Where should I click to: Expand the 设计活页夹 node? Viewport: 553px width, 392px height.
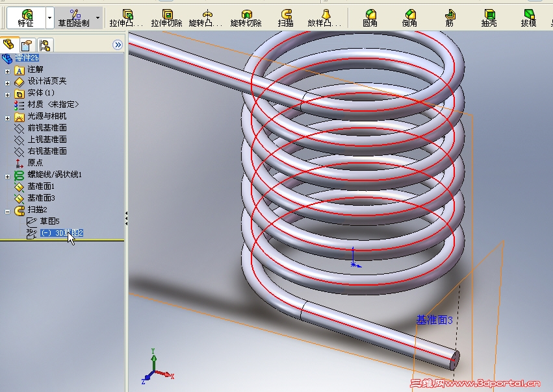coord(7,83)
